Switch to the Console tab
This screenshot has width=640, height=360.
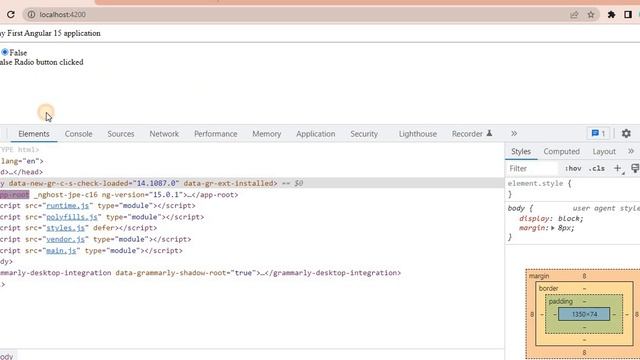tap(78, 134)
